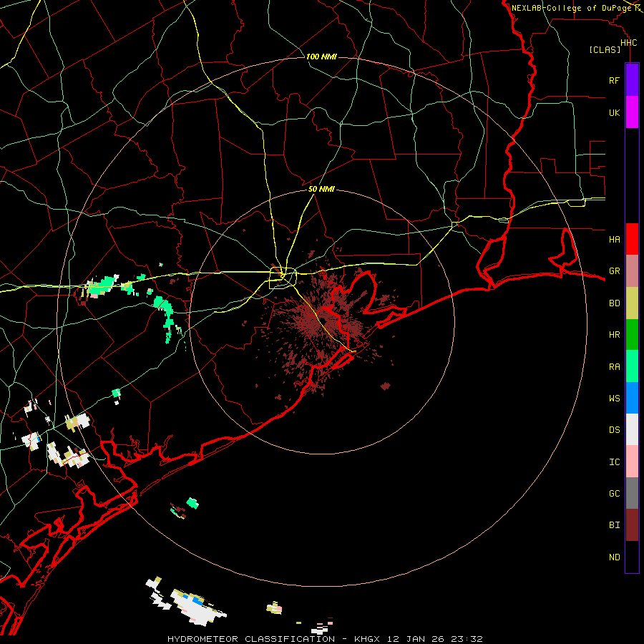Viewport: 644px width, 644px height.
Task: Click the GC legend label
Action: 614,493
